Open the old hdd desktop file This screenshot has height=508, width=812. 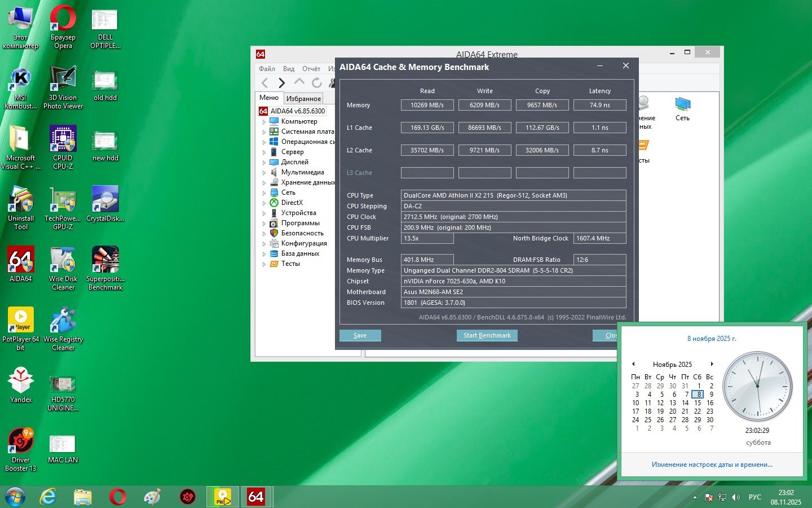(105, 86)
